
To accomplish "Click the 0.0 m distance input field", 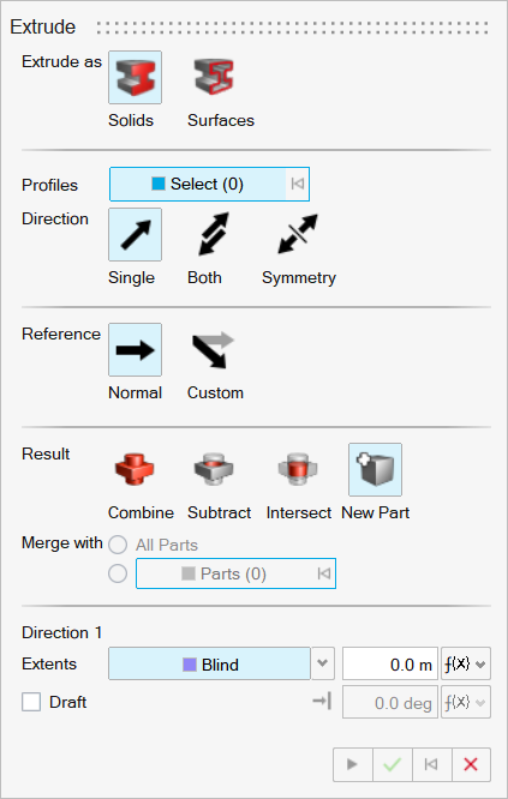I will [390, 663].
